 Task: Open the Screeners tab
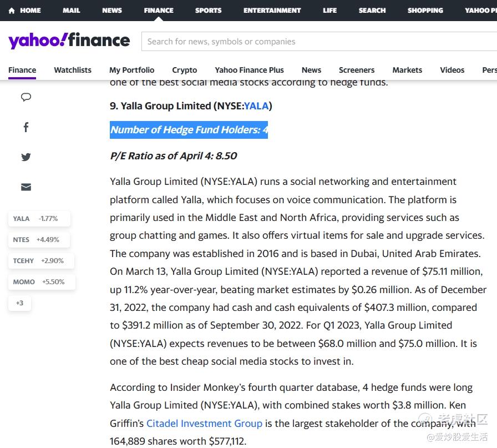(x=357, y=70)
